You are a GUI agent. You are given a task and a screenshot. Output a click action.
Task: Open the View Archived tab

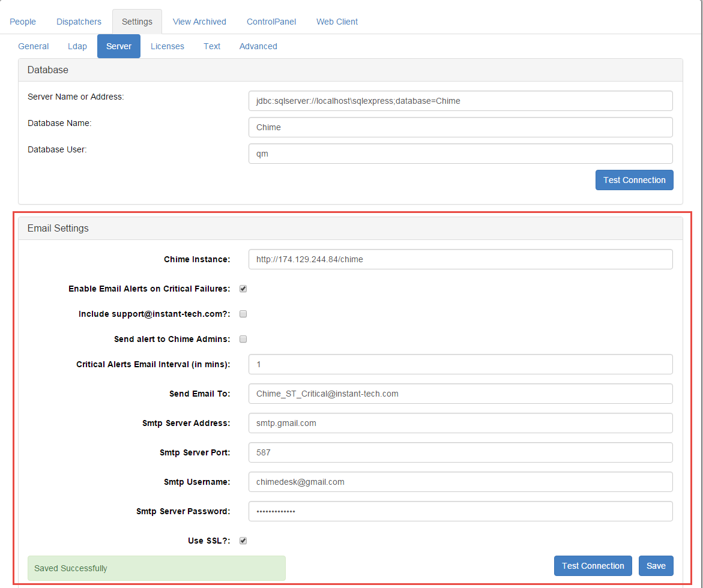coord(199,22)
